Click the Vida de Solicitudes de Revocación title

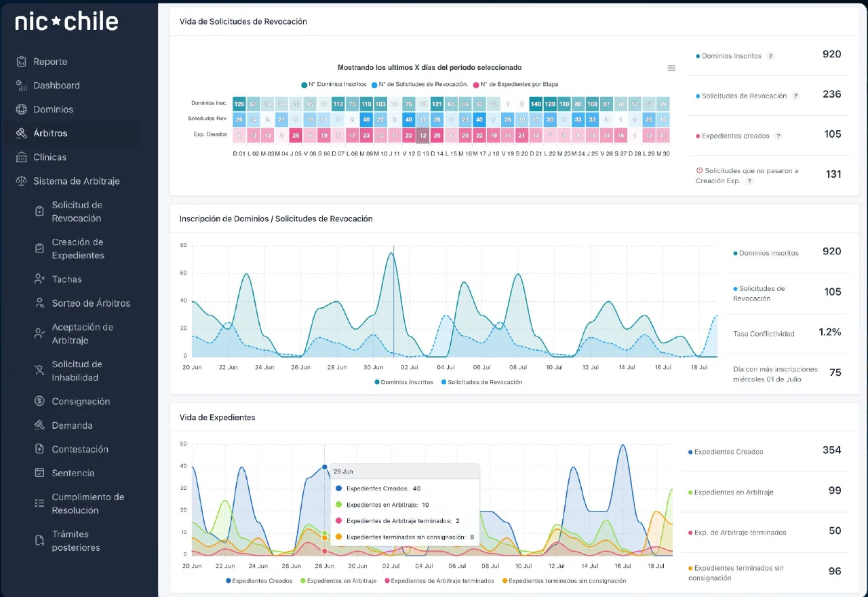pyautogui.click(x=243, y=22)
